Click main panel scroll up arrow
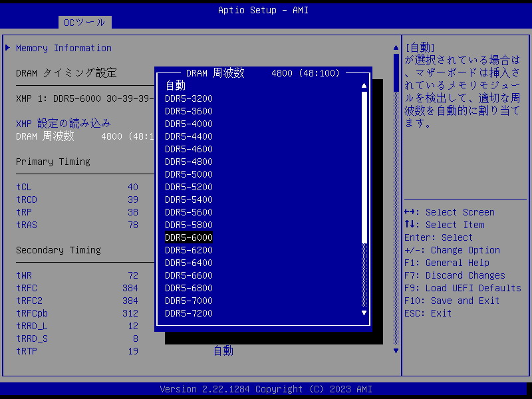Screen dimensions: 532x399 click(396, 48)
